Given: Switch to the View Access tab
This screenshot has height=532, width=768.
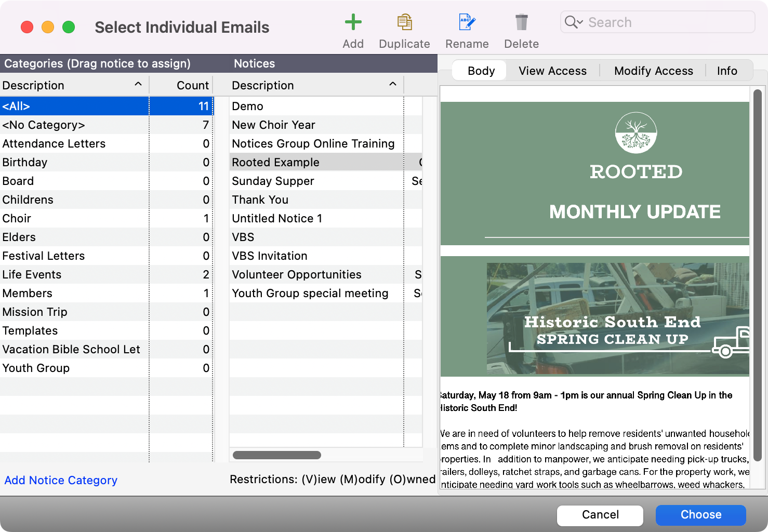Looking at the screenshot, I should [x=552, y=71].
